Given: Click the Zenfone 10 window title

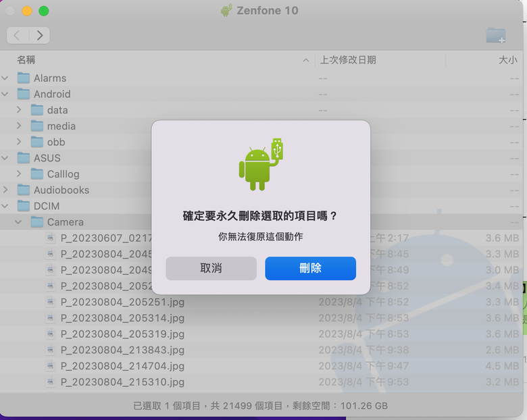Looking at the screenshot, I should pos(267,10).
